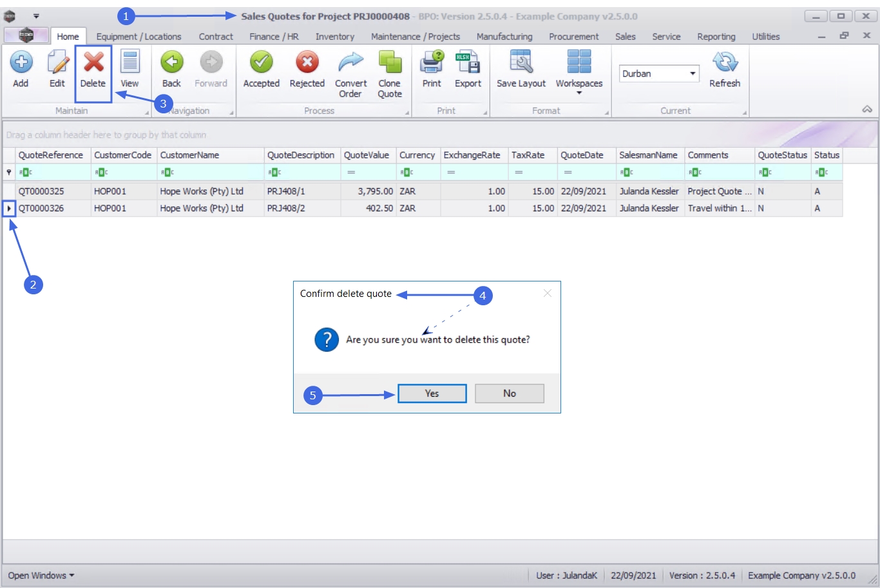Click the CustomerName filter row cell
This screenshot has height=588, width=880.
[x=211, y=173]
